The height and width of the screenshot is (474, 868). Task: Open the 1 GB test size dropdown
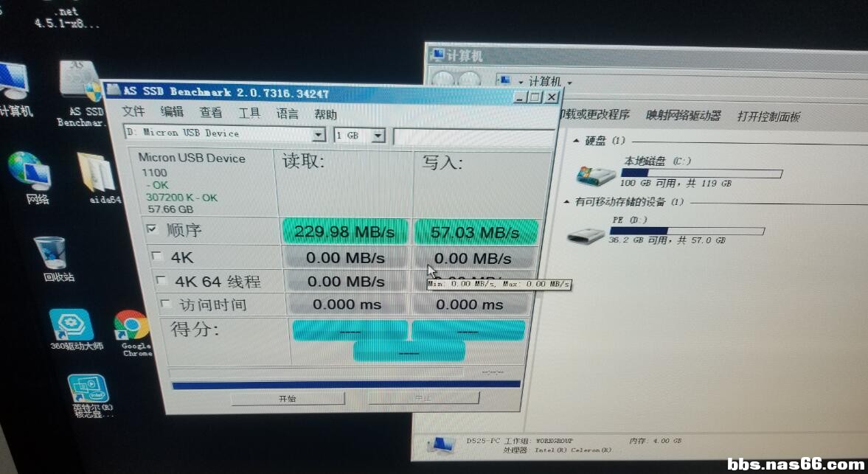[x=378, y=135]
